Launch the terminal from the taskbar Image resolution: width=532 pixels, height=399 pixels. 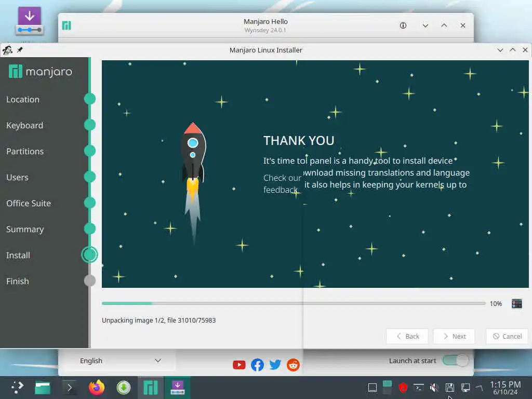[x=69, y=388]
